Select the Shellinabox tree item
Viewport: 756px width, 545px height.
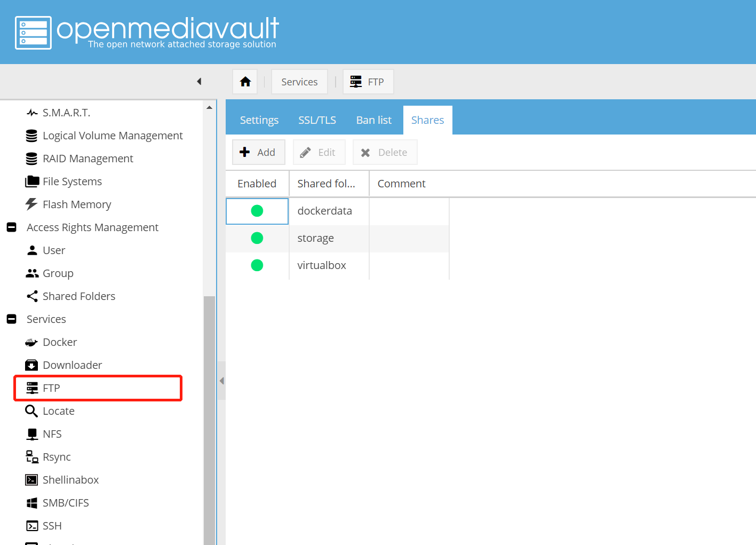point(71,480)
